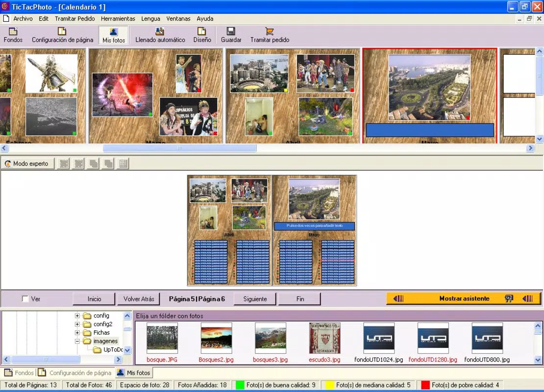Viewport: 544px width, 392px height.
Task: Click the first gray icon after Modo experto
Action: tap(64, 163)
